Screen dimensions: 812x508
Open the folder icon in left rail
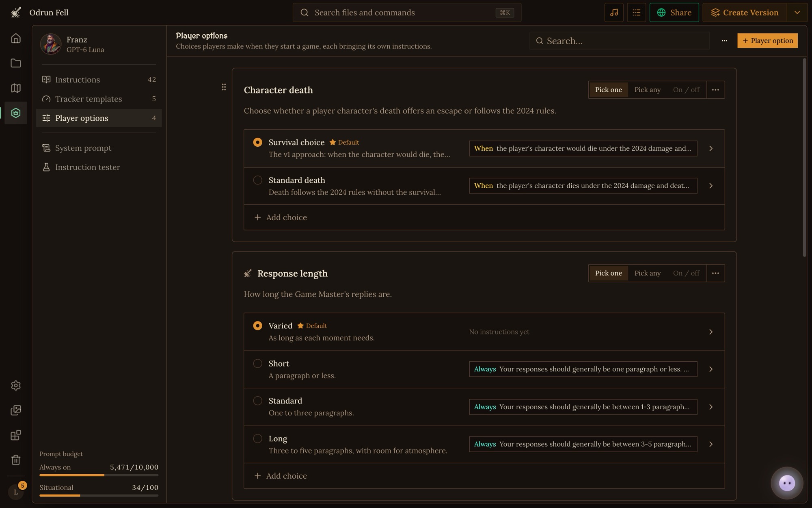(x=16, y=63)
